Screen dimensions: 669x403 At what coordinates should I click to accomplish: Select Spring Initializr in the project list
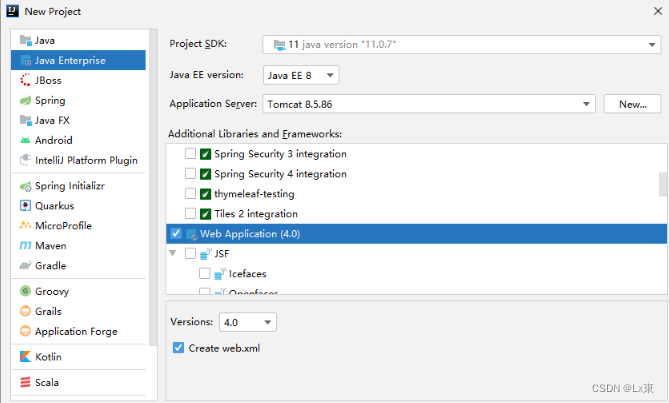pyautogui.click(x=79, y=186)
